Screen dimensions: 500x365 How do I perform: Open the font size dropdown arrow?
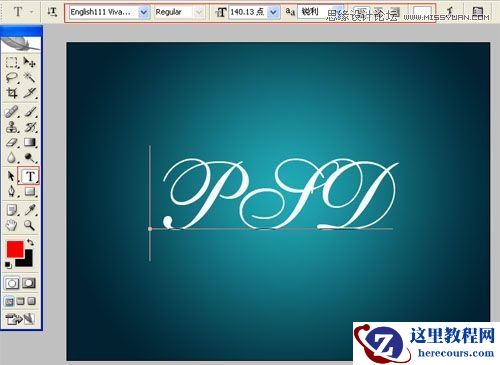pos(273,12)
